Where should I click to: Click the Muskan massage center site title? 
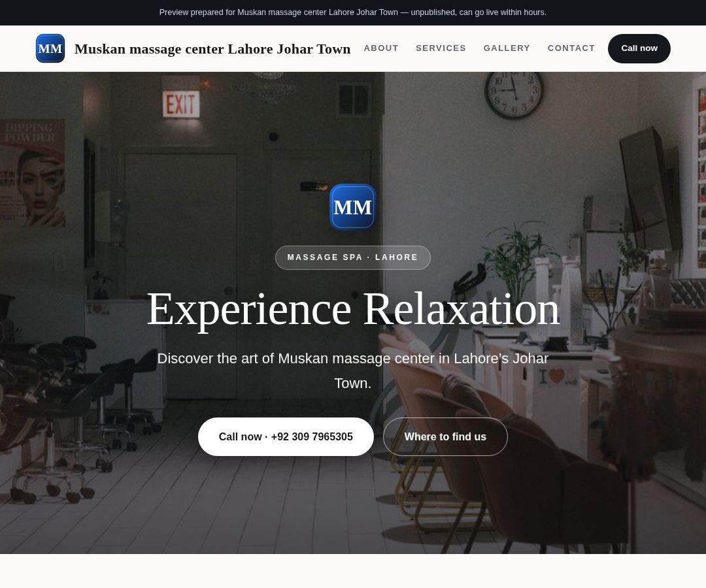[x=212, y=48]
